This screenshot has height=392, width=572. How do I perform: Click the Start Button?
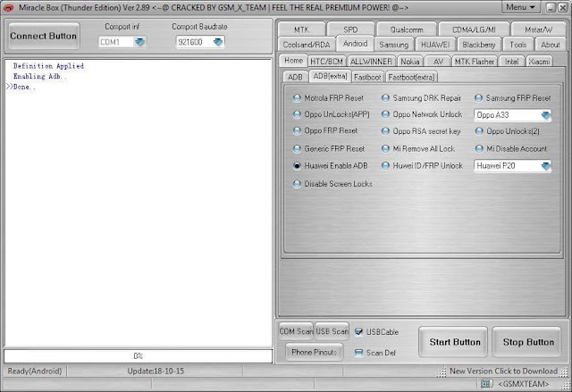click(x=455, y=342)
